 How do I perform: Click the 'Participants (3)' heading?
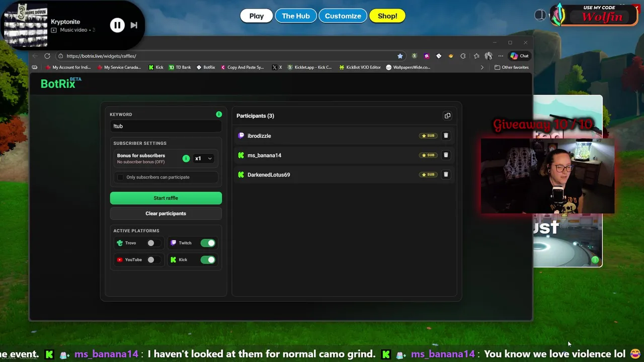tap(255, 116)
